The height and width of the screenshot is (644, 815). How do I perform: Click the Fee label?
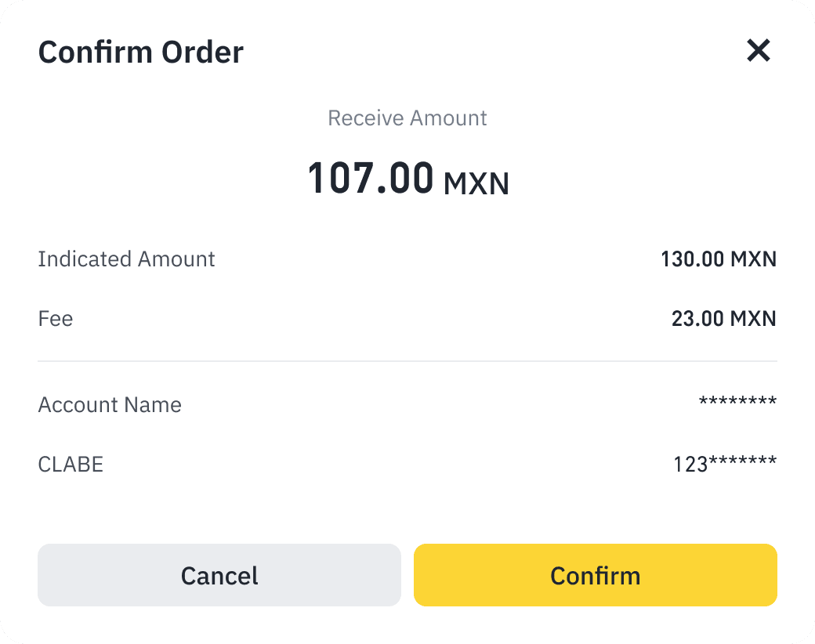click(x=56, y=319)
